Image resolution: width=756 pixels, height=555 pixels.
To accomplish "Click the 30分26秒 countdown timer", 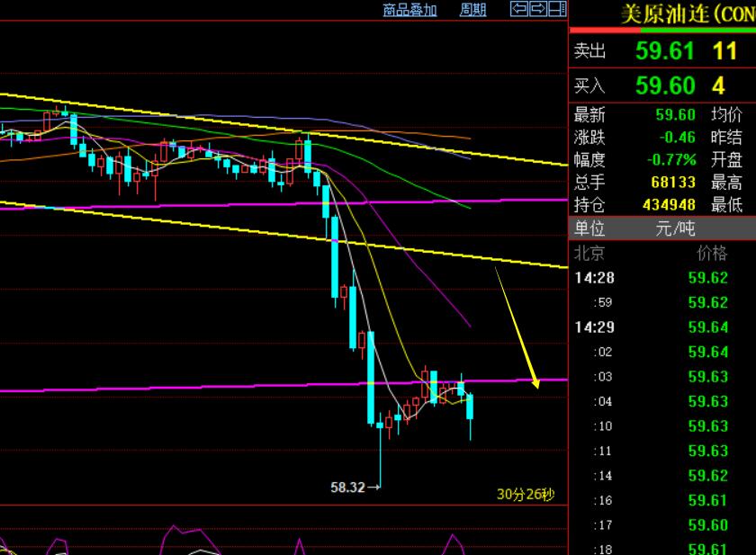I will 526,495.
